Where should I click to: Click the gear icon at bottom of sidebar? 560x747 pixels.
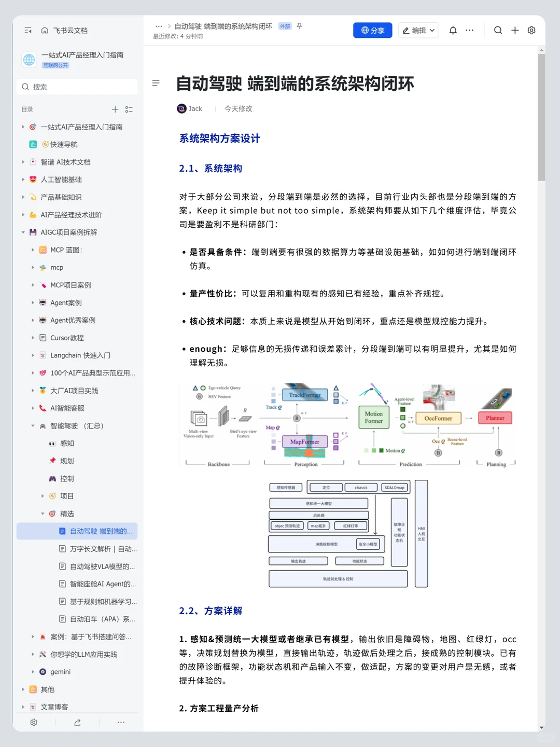point(34,722)
